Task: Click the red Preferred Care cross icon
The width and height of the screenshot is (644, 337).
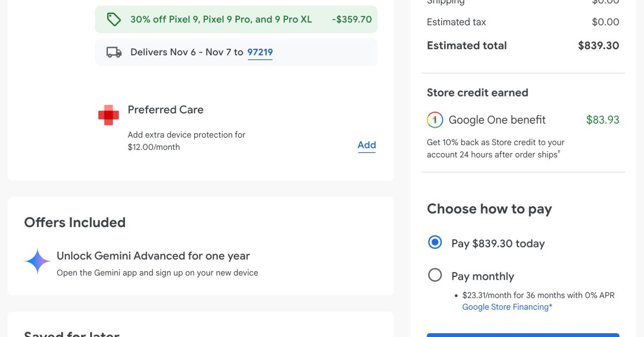Action: pyautogui.click(x=108, y=115)
